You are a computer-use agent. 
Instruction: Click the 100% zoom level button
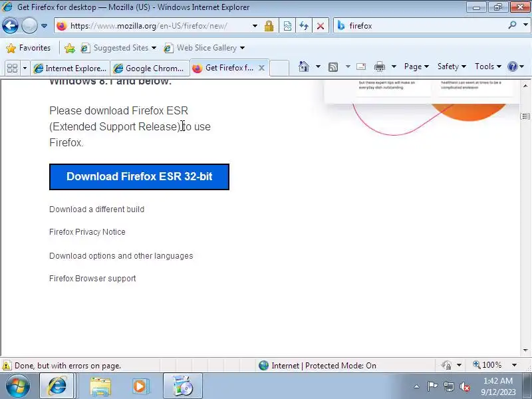(x=487, y=365)
